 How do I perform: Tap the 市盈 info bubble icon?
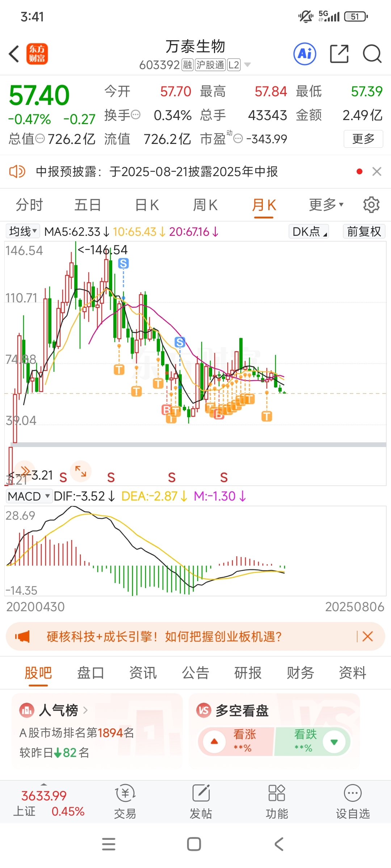point(238,139)
